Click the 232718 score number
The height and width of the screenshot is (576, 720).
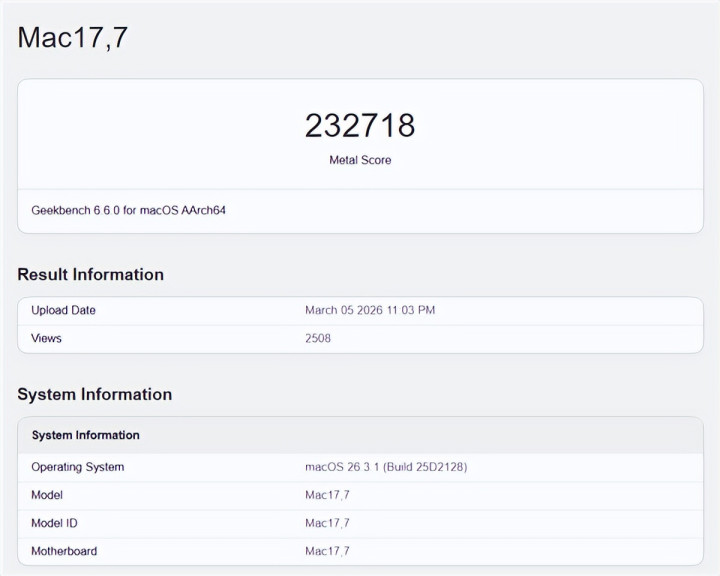click(360, 126)
